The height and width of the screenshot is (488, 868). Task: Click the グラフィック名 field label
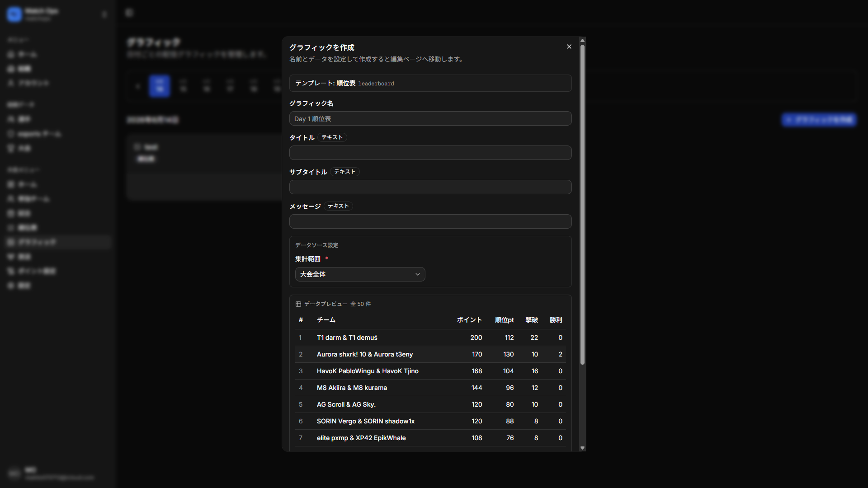[x=311, y=103]
